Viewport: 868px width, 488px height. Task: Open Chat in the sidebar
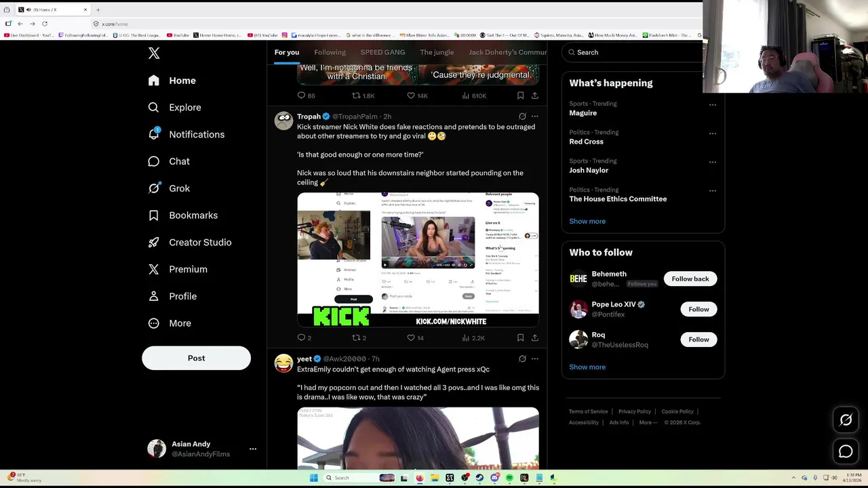[x=170, y=161]
